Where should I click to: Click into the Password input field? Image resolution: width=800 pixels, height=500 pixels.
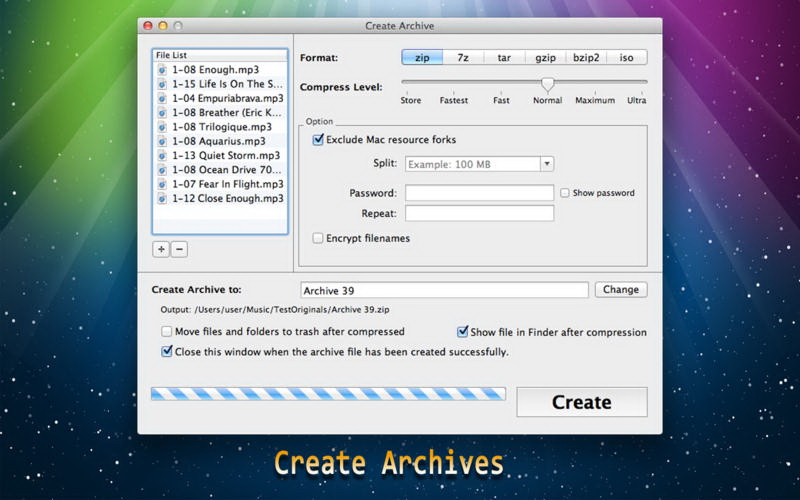[x=479, y=193]
